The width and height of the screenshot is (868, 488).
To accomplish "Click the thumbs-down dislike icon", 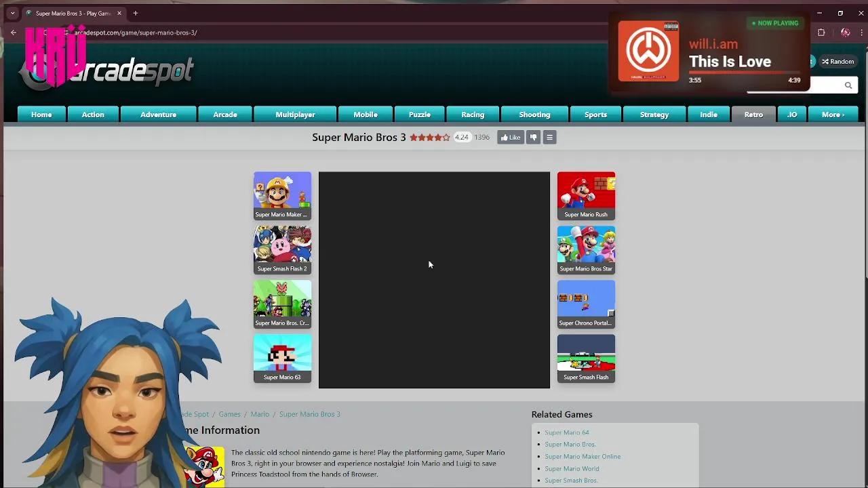I will pyautogui.click(x=533, y=138).
